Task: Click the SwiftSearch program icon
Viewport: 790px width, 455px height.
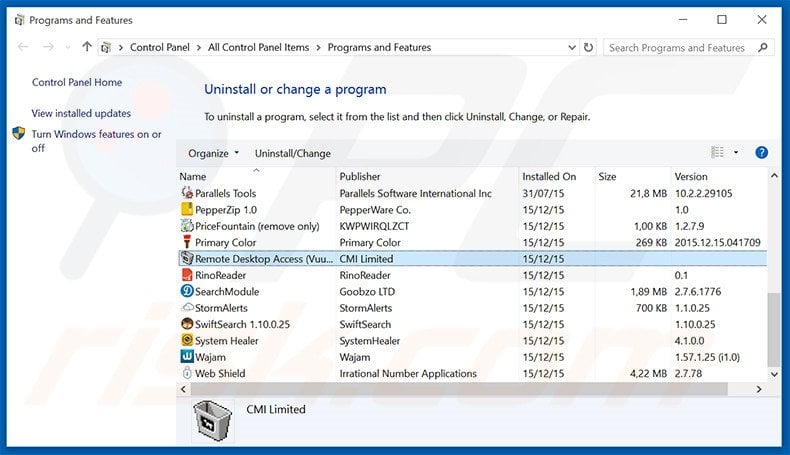Action: point(187,323)
